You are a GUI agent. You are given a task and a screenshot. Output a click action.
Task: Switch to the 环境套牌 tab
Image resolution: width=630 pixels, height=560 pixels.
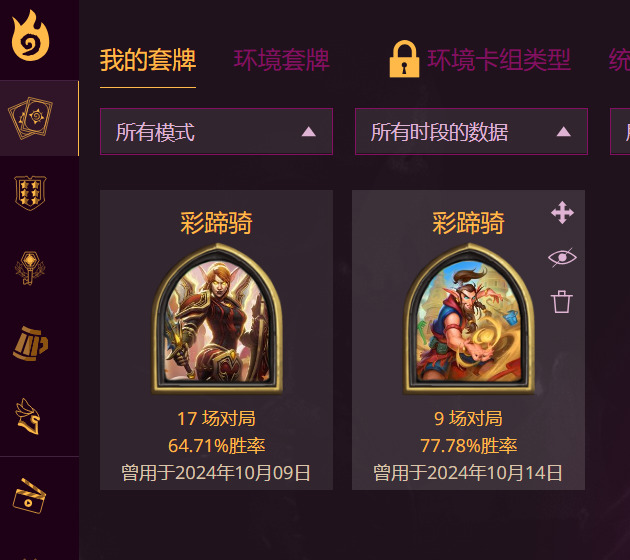point(282,60)
